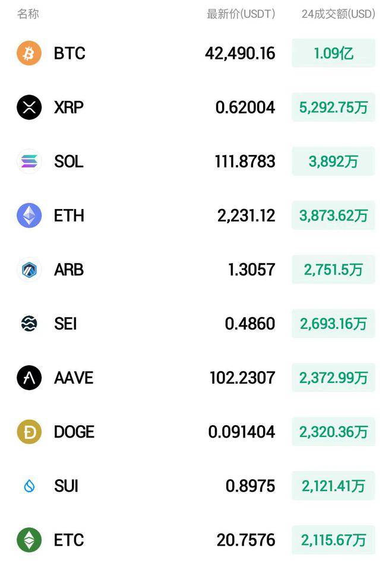This screenshot has width=392, height=567.
Task: Click the SEI wave logo icon
Action: click(29, 324)
